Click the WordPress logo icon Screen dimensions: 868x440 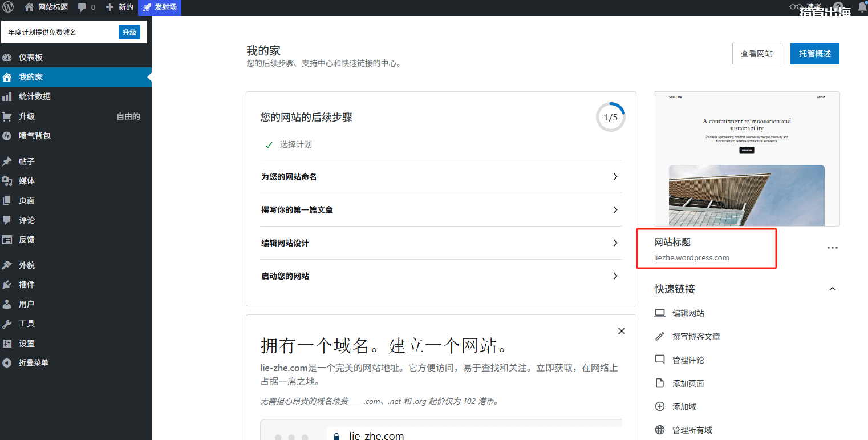8,7
